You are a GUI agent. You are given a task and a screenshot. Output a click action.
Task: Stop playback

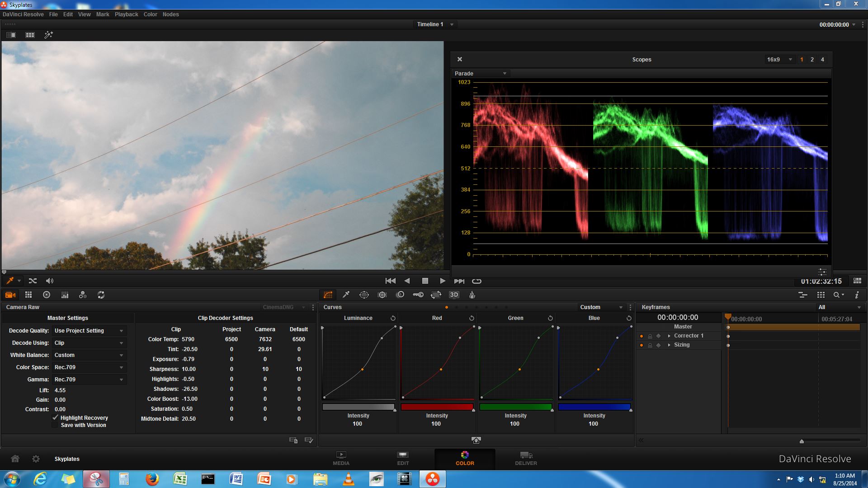tap(425, 281)
